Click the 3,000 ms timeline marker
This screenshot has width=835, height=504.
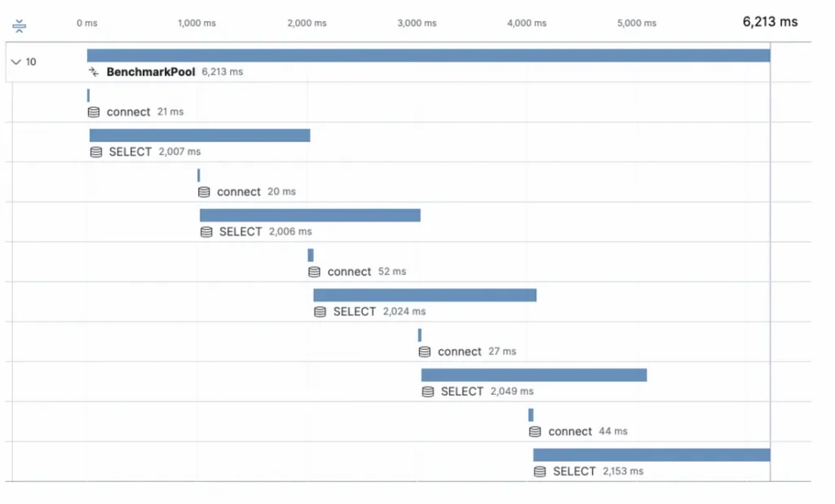click(x=417, y=24)
